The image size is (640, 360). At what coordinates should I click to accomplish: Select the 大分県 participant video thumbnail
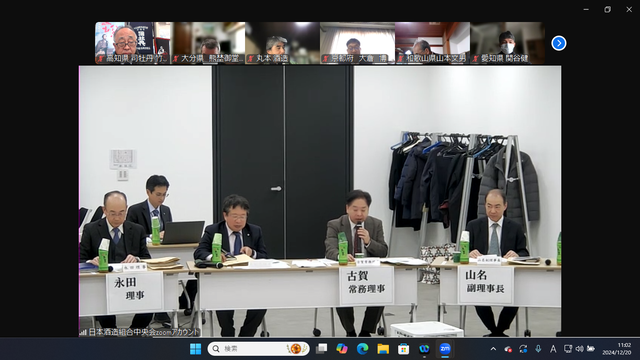(x=208, y=43)
